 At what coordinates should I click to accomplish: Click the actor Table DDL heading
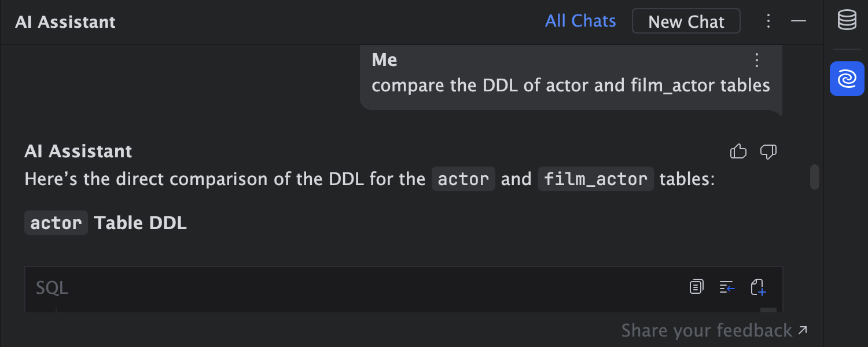point(106,223)
